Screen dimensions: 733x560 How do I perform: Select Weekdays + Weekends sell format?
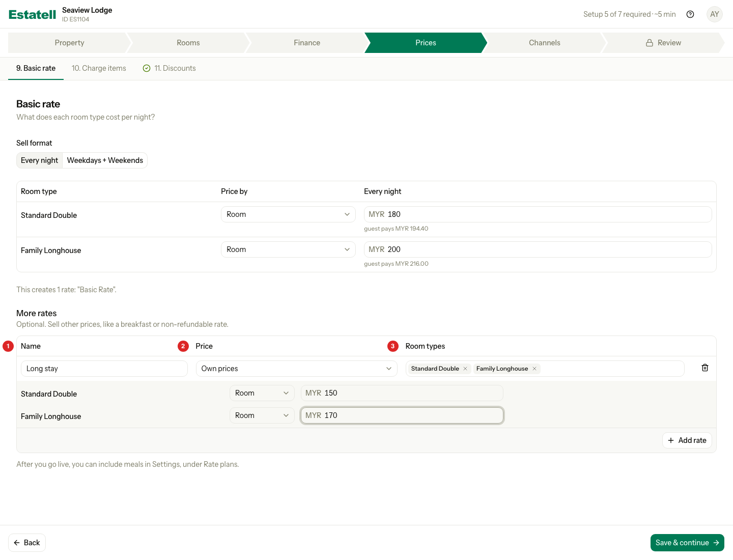coord(105,160)
